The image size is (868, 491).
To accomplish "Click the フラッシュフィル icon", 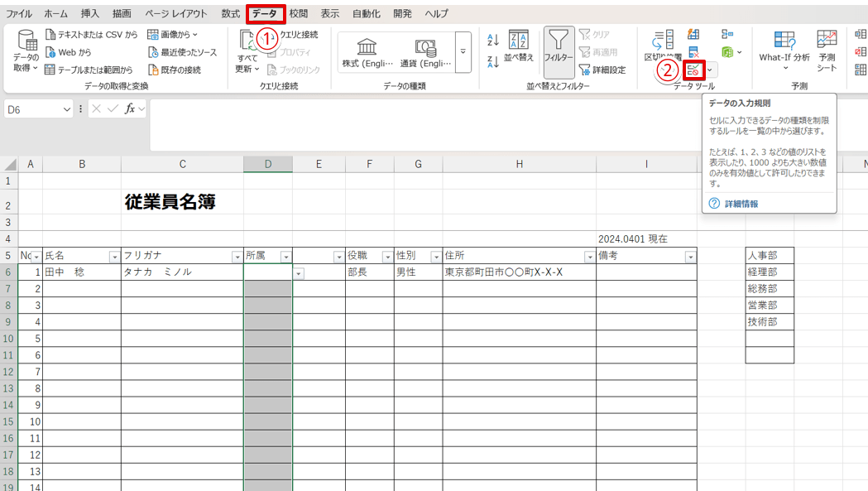I will (693, 35).
